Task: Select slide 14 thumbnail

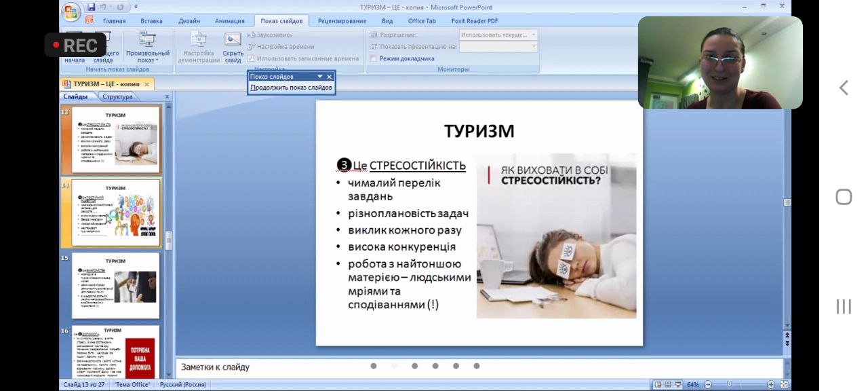Action: (116, 212)
